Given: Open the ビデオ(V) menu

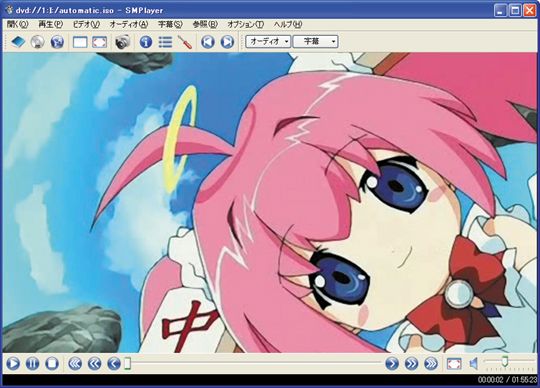Looking at the screenshot, I should point(86,24).
